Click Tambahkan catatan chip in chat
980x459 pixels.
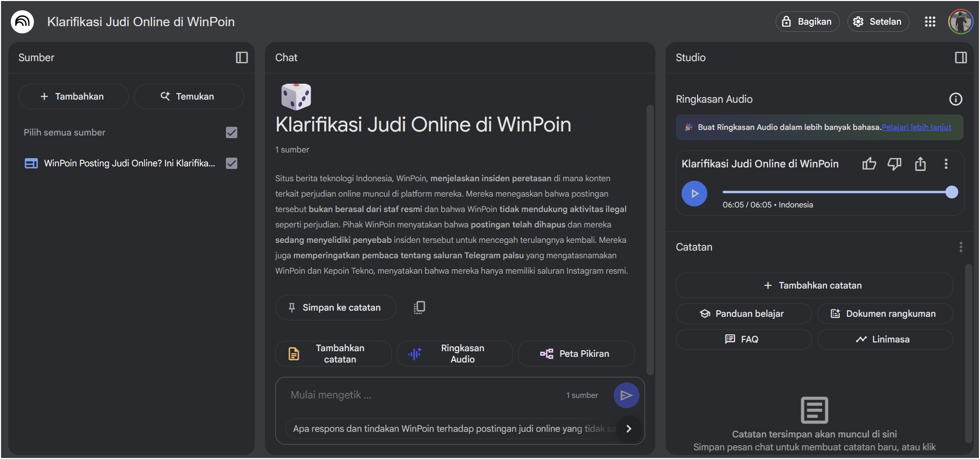(x=333, y=354)
